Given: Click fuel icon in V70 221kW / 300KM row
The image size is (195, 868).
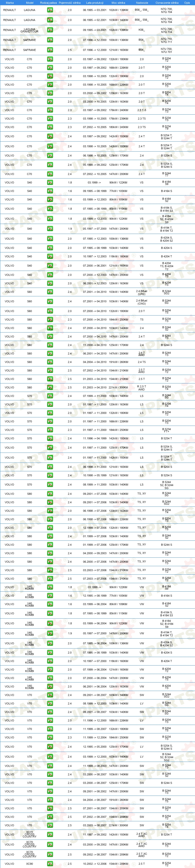Looking at the screenshot, I should click(50, 825).
